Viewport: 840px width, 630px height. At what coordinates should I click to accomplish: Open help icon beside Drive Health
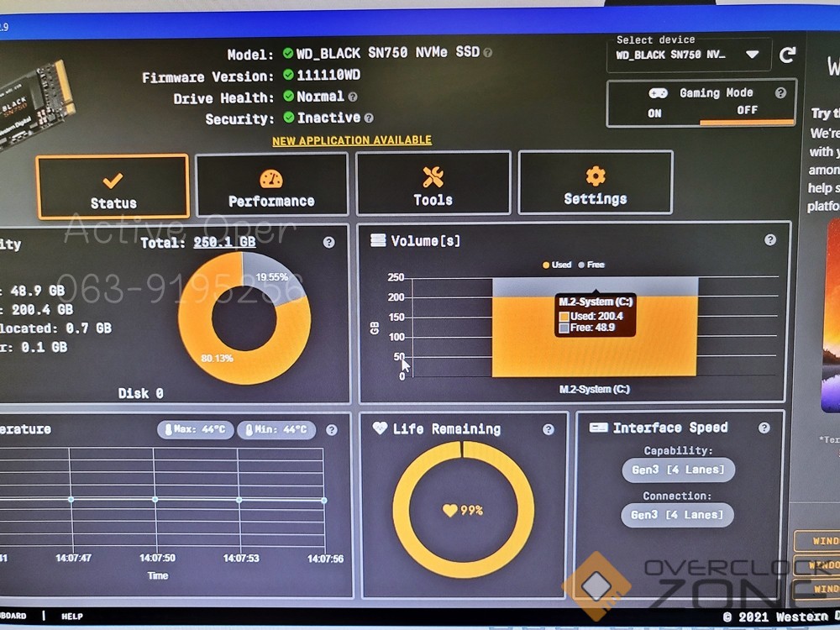click(x=353, y=97)
